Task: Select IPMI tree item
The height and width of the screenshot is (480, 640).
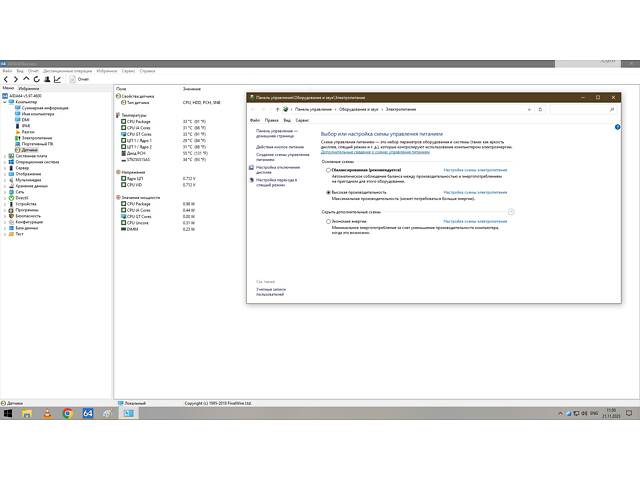Action: [26, 126]
